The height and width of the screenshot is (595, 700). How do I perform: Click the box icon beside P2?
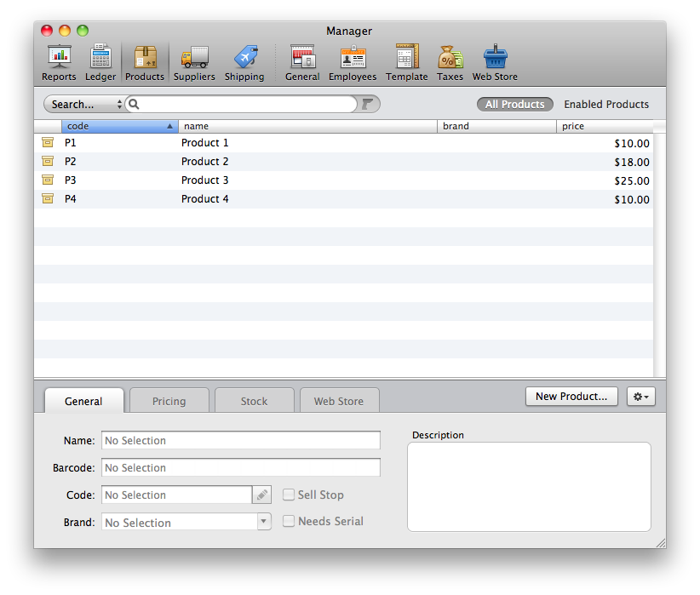(x=48, y=161)
